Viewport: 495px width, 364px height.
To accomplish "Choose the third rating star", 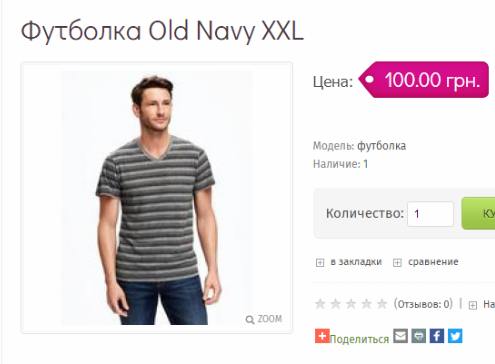I will (351, 304).
